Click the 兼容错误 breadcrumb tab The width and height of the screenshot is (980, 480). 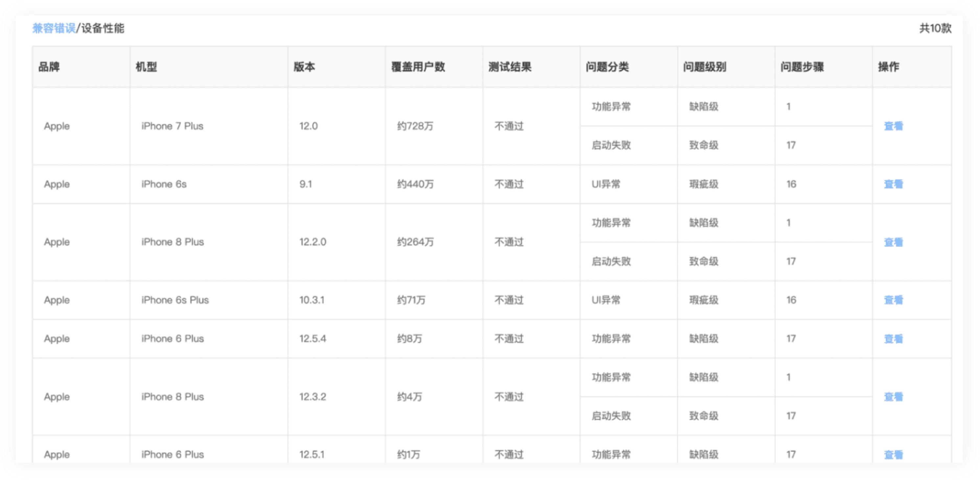click(x=54, y=28)
